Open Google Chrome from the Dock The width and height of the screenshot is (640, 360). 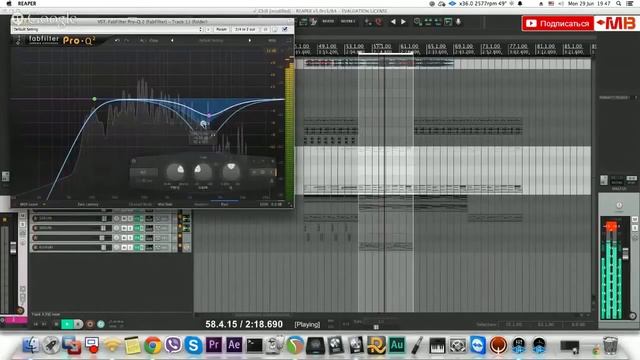153,345
